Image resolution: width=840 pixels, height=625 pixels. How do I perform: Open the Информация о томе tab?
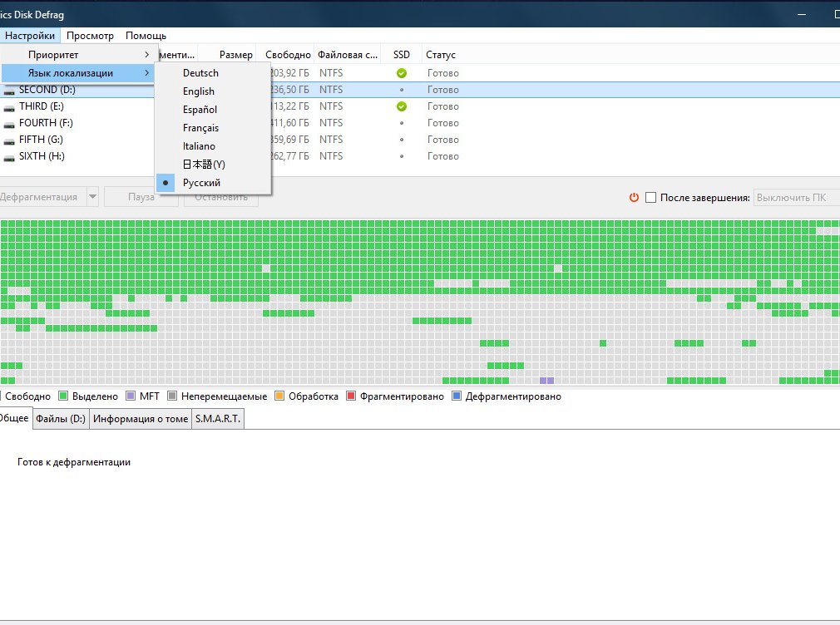[141, 419]
